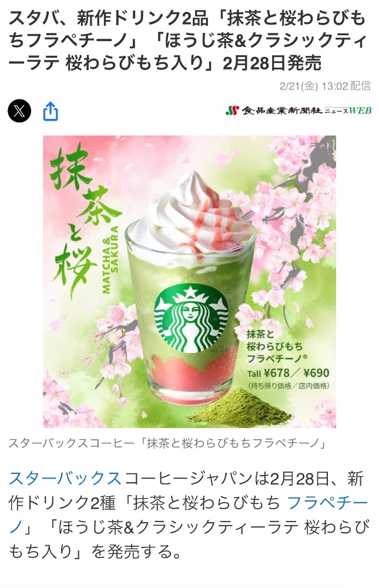Tap the 持ち帰り価格/店内価格 price note
Screen dimensions: 379x588
click(289, 386)
